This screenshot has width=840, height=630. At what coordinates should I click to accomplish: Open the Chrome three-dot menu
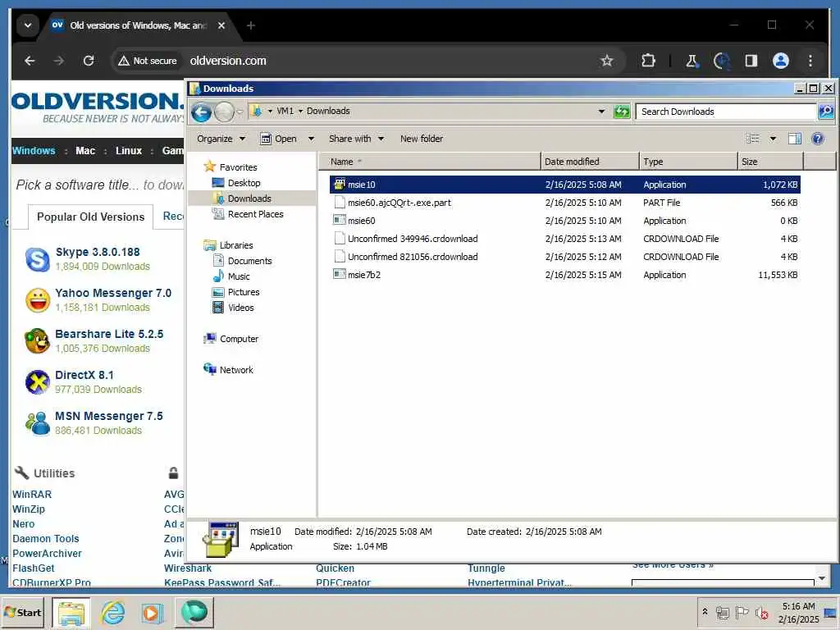810,61
